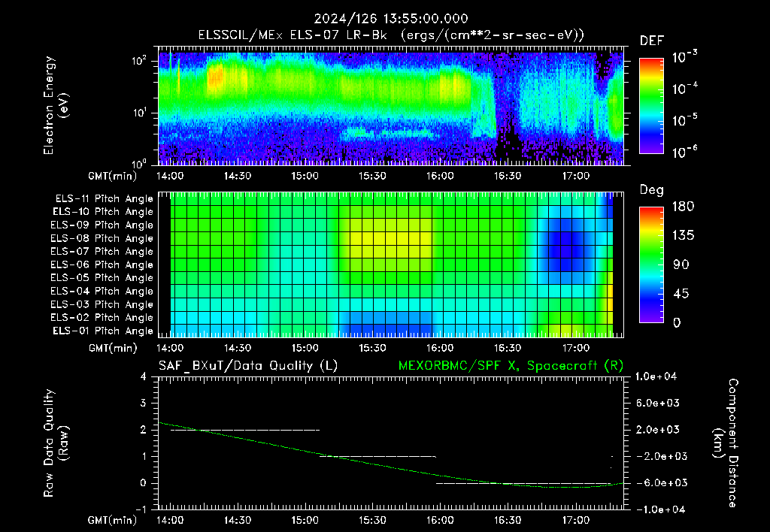Select the ELS-04 Pitch Angle row label
Image resolution: width=770 pixels, height=532 pixels.
pyautogui.click(x=102, y=291)
